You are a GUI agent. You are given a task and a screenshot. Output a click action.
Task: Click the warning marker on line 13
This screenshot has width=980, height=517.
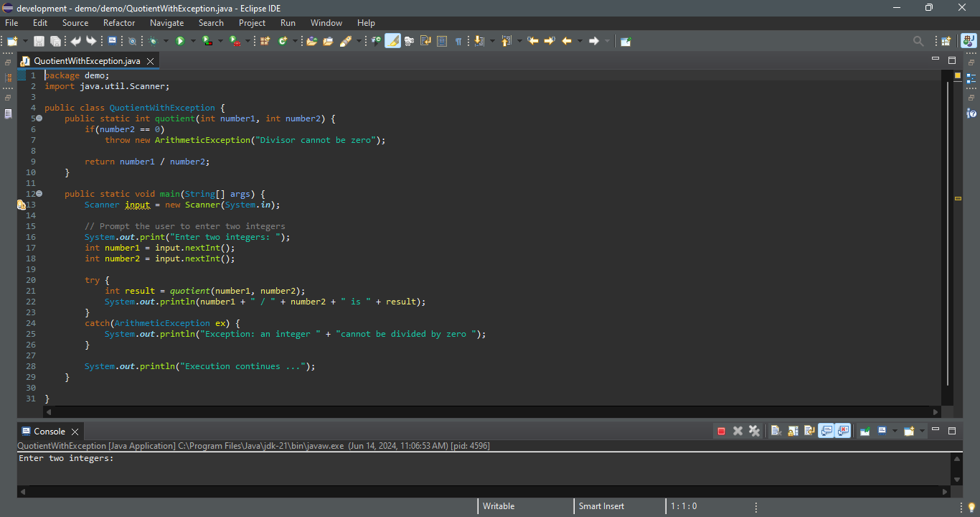(22, 205)
